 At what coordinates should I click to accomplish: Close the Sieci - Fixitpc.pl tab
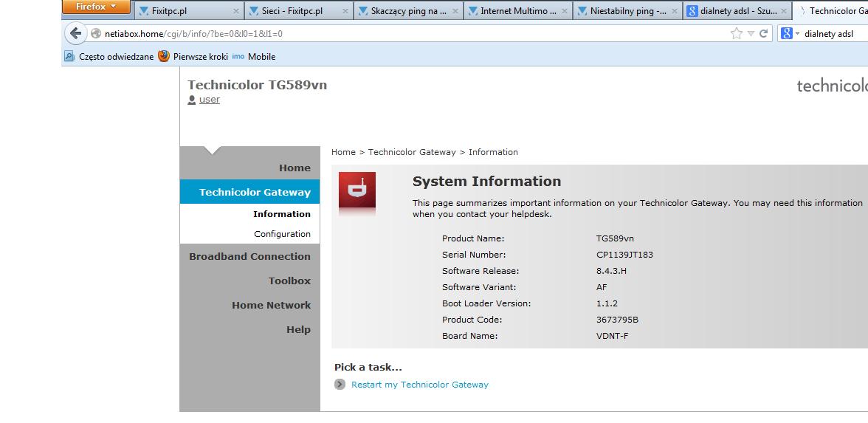point(345,11)
